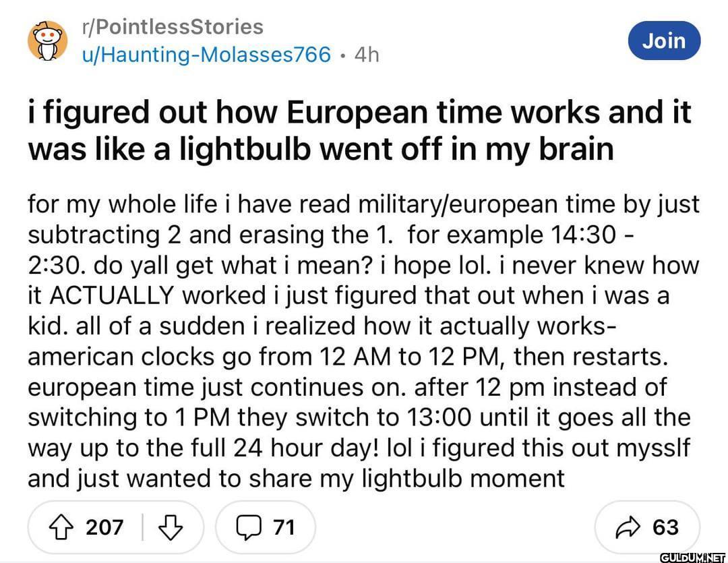Open the post via its bold title
This screenshot has height=563, width=728.
359,129
